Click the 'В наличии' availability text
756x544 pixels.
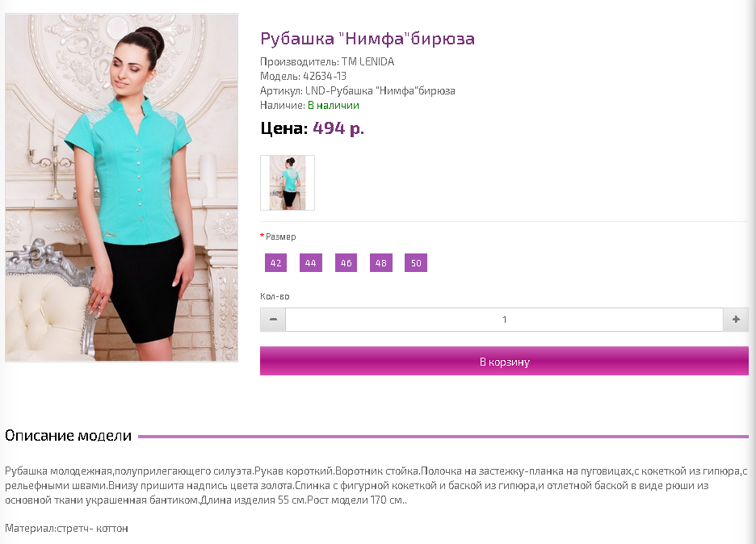[334, 105]
